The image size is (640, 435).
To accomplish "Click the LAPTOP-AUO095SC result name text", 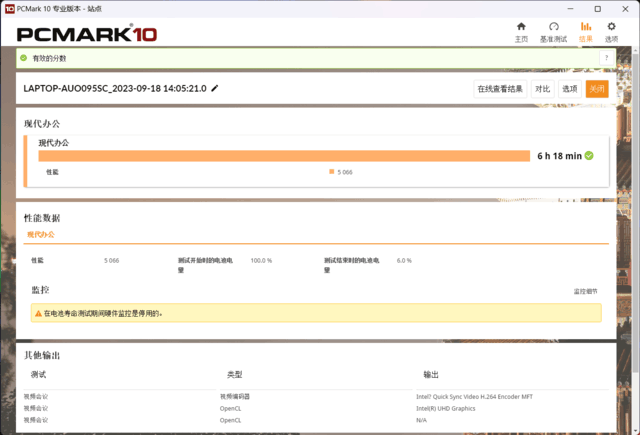I will point(115,89).
